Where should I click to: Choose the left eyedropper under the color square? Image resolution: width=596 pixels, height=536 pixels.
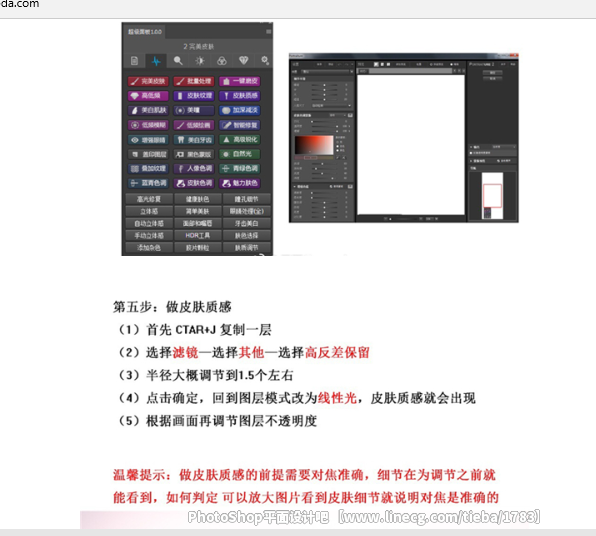[338, 157]
